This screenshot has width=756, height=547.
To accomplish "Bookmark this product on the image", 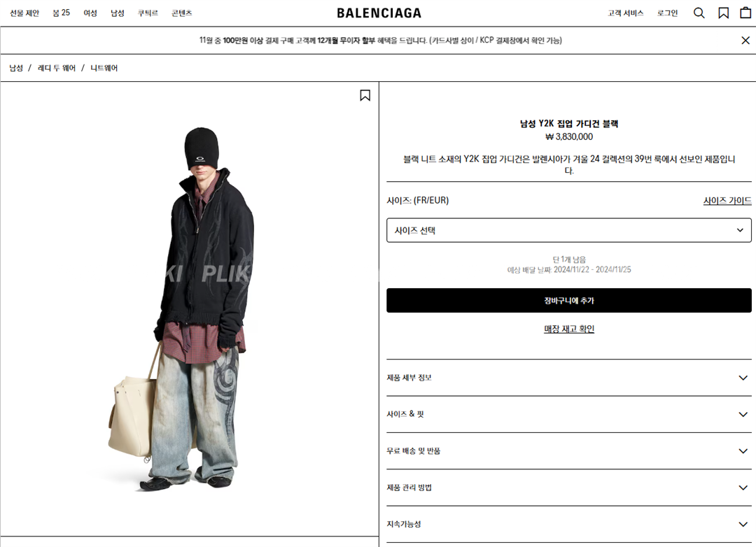I will [365, 95].
